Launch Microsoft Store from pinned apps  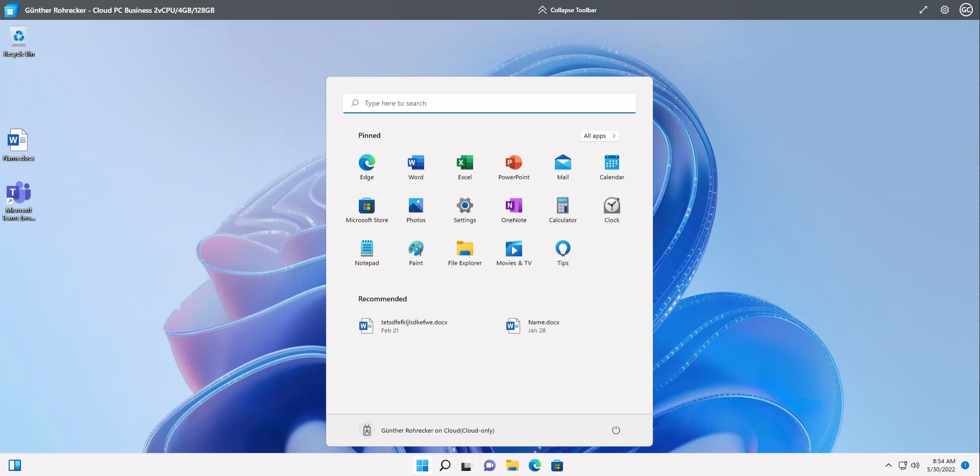click(366, 210)
